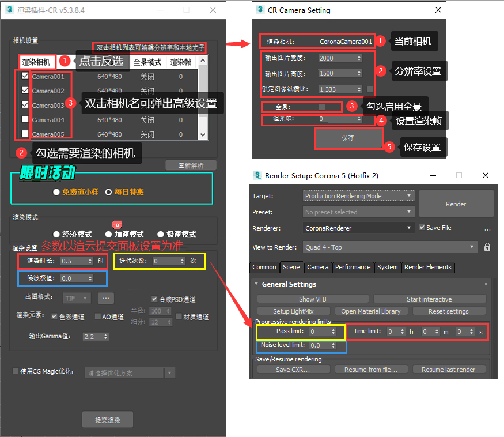Click the panel grip icon on General Settings
Image resolution: width=504 pixels, height=437 pixels.
coord(485,284)
